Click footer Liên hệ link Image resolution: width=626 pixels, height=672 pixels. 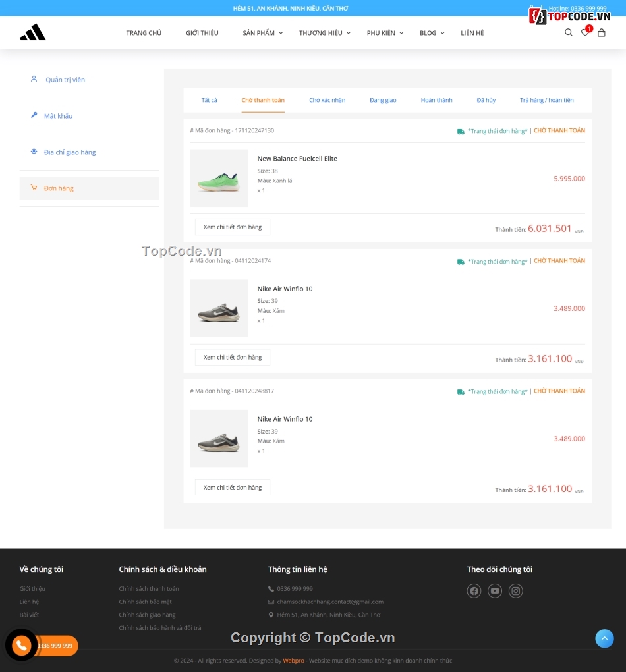tap(29, 602)
